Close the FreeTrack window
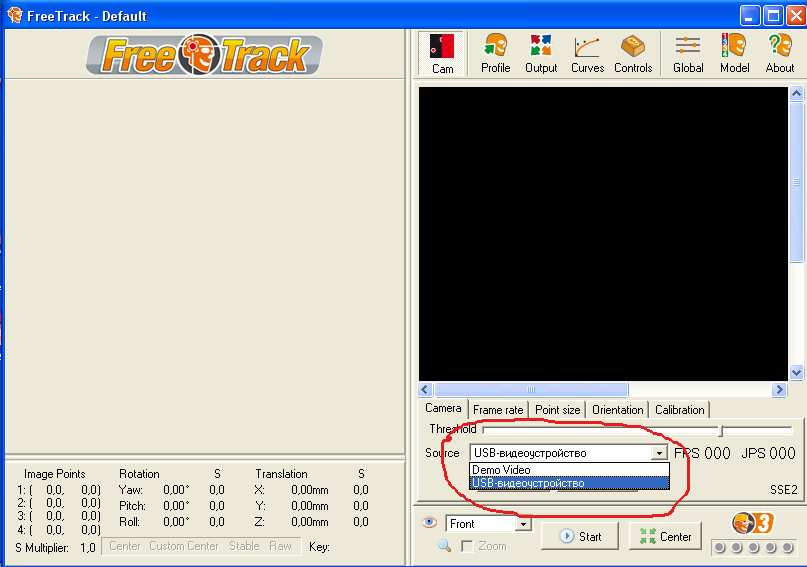 tap(796, 15)
